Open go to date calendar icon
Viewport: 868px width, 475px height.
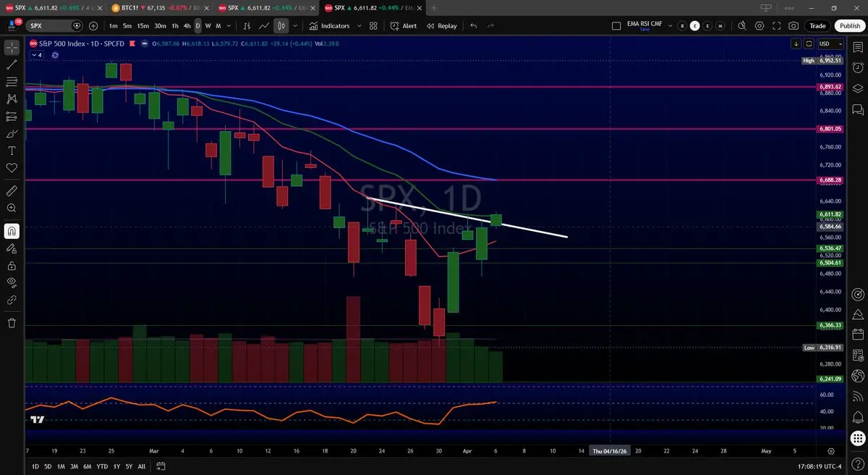[161, 466]
